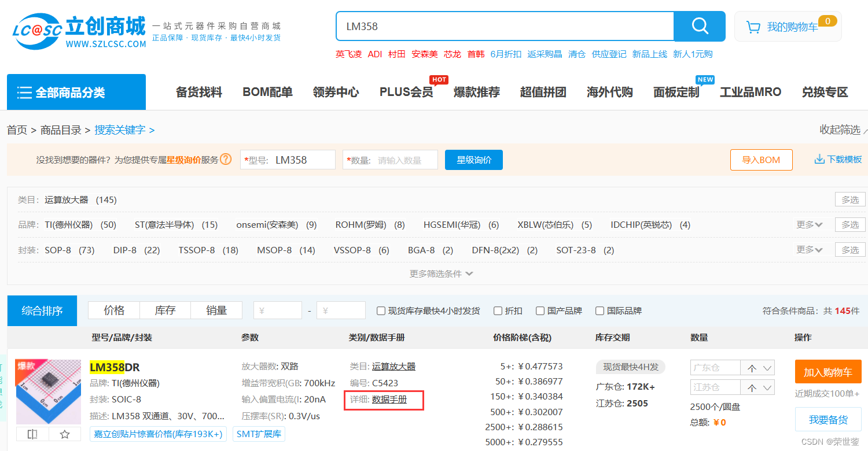Screen dimensions: 868x451
Task: Sort results by 库存
Action: (165, 310)
